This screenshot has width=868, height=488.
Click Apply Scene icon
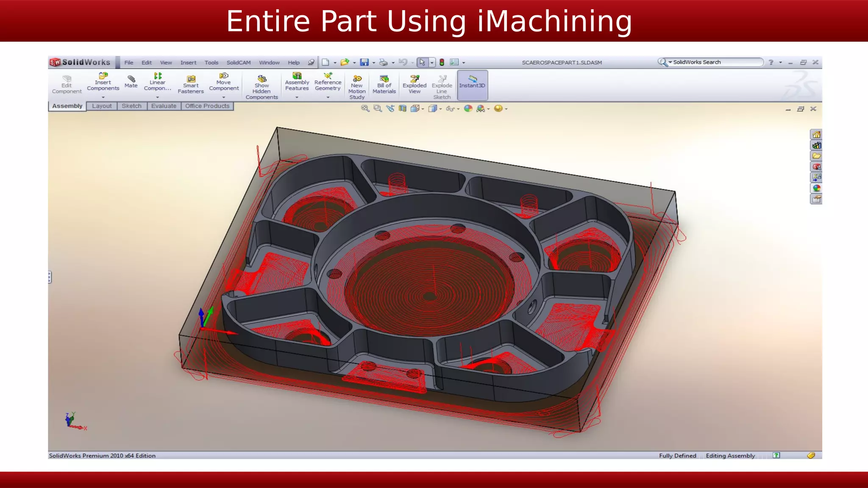[481, 108]
